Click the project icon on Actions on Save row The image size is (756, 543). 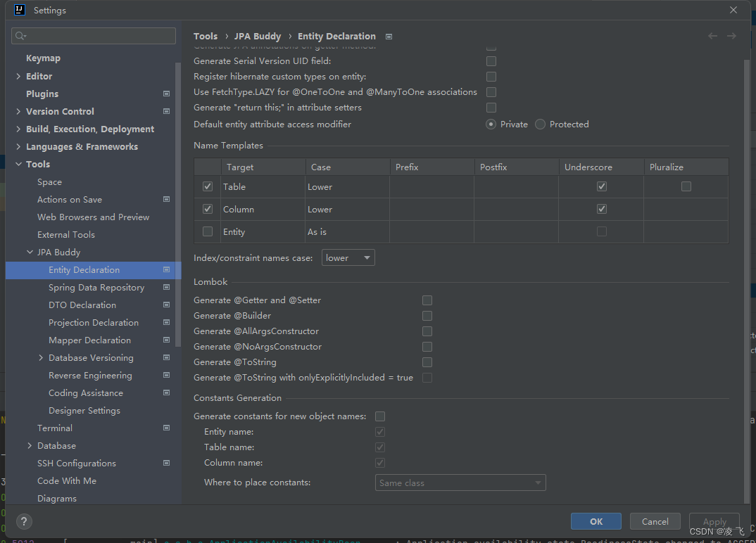point(166,199)
